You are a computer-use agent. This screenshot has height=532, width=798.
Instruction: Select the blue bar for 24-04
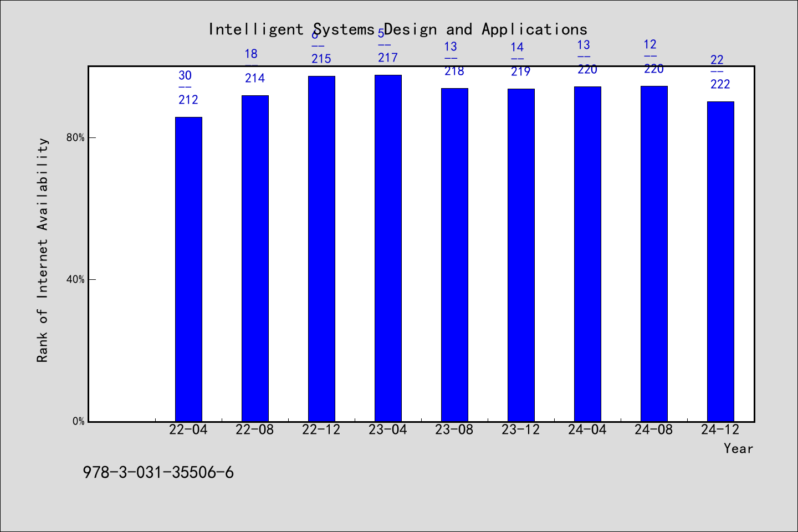point(587,254)
